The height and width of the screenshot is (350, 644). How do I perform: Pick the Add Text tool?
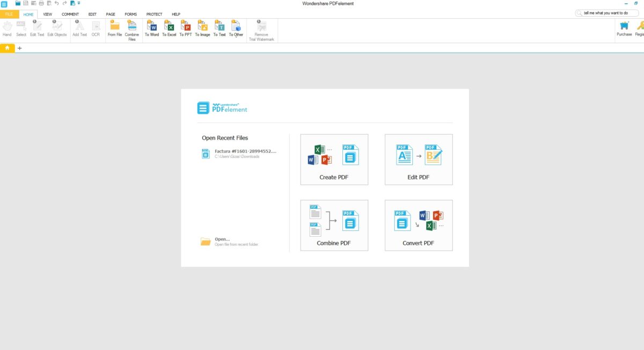click(79, 28)
